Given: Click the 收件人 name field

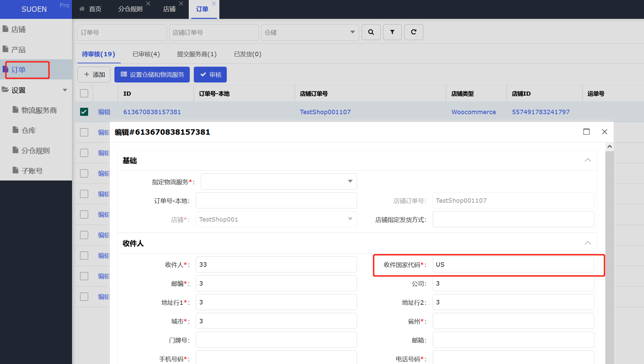Looking at the screenshot, I should tap(276, 264).
